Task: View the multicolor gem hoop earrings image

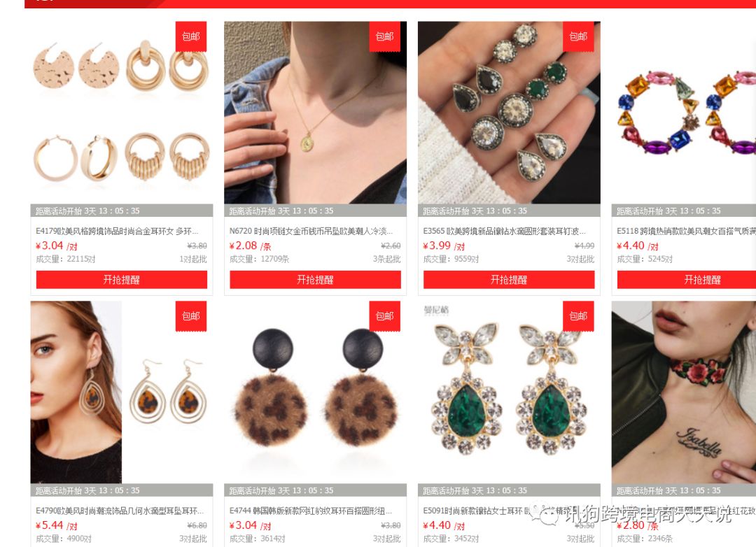Action: click(684, 113)
